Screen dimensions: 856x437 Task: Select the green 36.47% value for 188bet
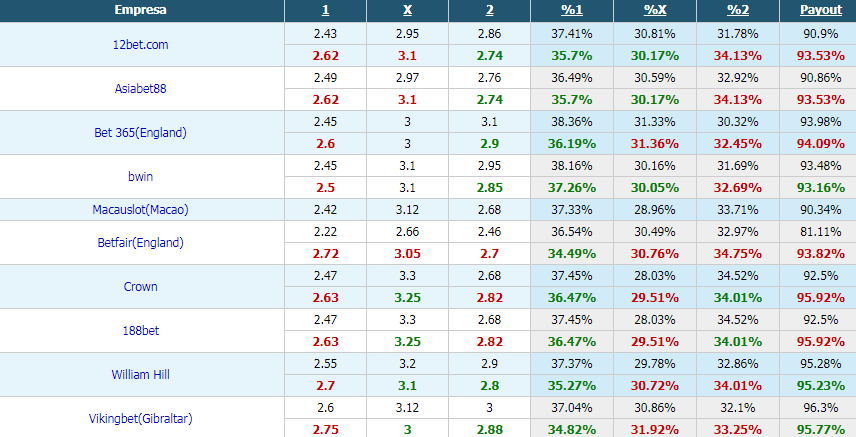(572, 342)
